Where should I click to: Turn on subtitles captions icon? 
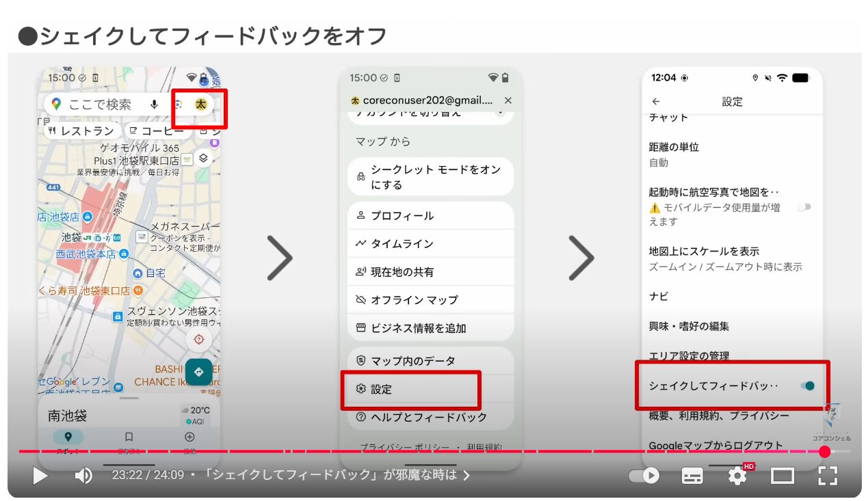tap(692, 476)
